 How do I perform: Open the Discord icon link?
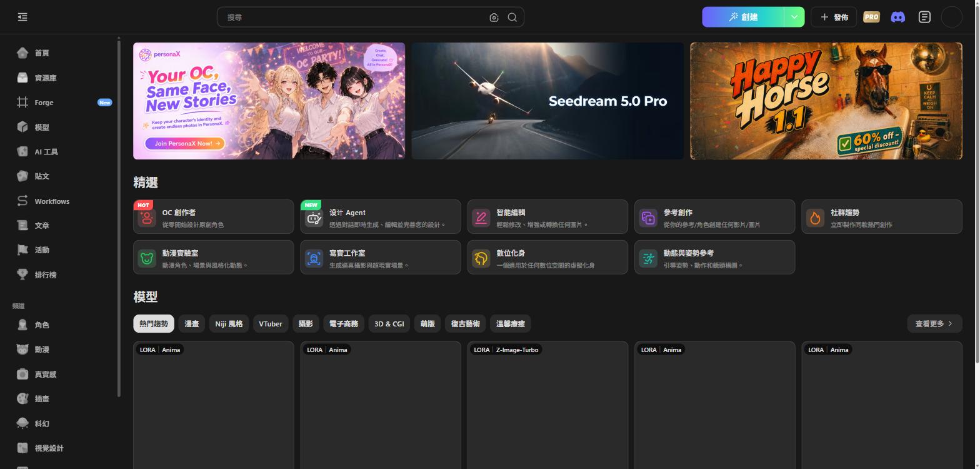pyautogui.click(x=897, y=17)
